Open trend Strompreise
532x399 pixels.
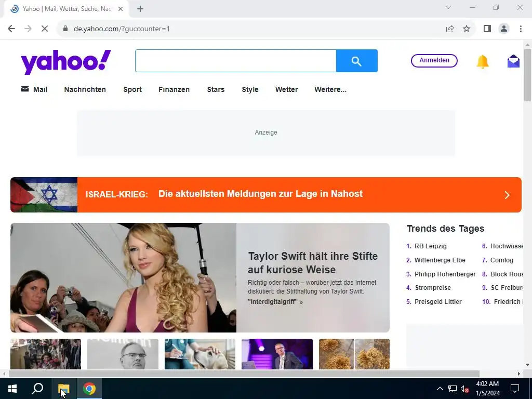[433, 288]
